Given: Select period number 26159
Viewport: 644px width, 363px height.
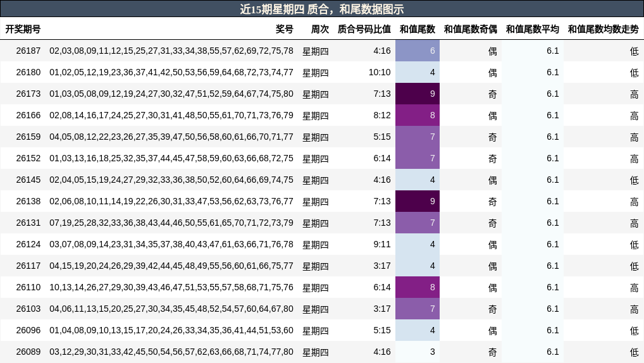Looking at the screenshot, I should (x=28, y=137).
